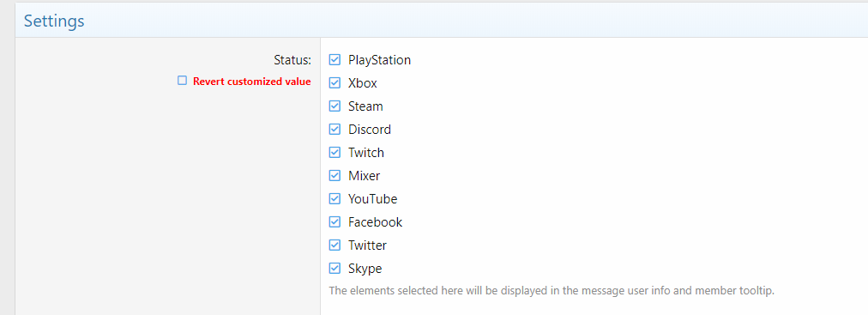The width and height of the screenshot is (868, 315).
Task: Click the "Settings" heading text
Action: pyautogui.click(x=54, y=21)
